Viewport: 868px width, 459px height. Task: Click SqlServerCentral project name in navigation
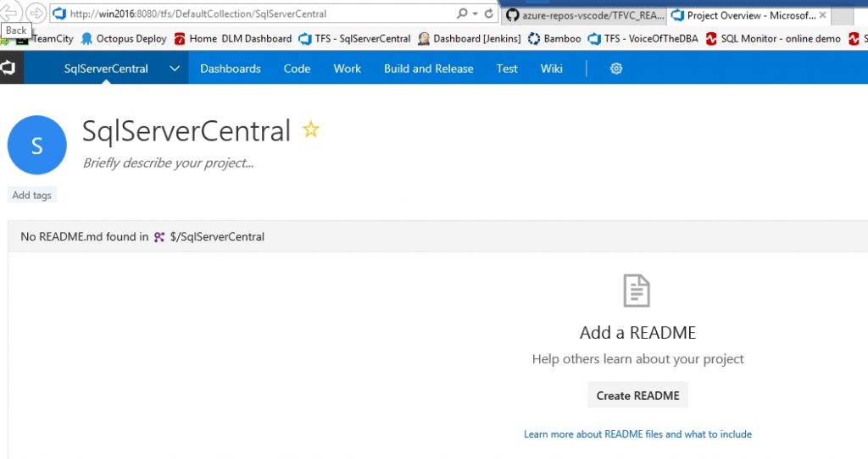click(106, 69)
